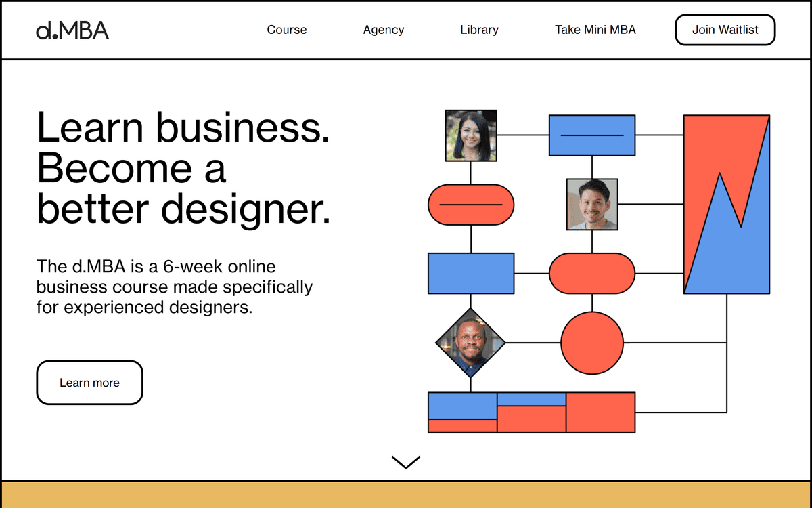Image resolution: width=812 pixels, height=508 pixels.
Task: Click the down chevron below the illustration
Action: point(406,462)
